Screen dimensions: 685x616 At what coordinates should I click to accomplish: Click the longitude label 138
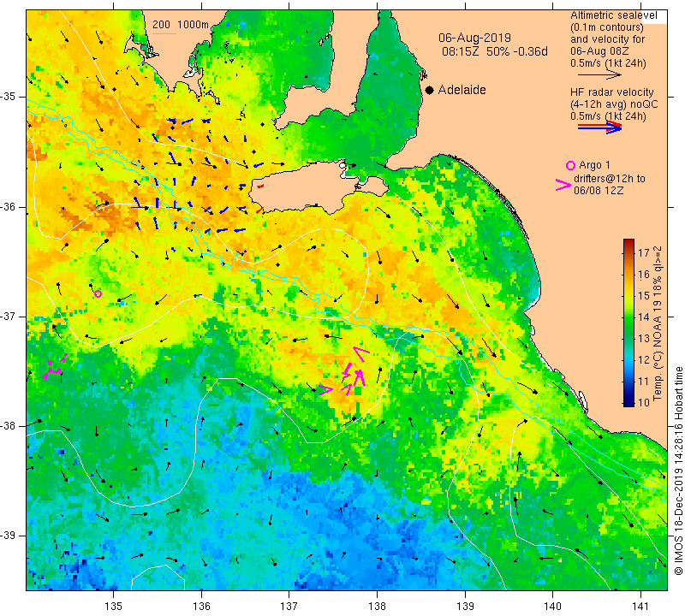click(377, 607)
